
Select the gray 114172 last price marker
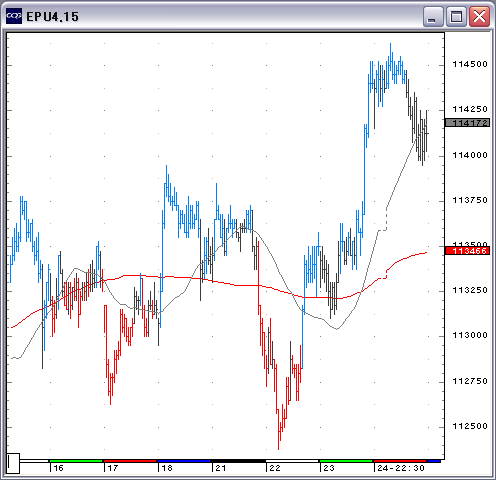[x=467, y=123]
